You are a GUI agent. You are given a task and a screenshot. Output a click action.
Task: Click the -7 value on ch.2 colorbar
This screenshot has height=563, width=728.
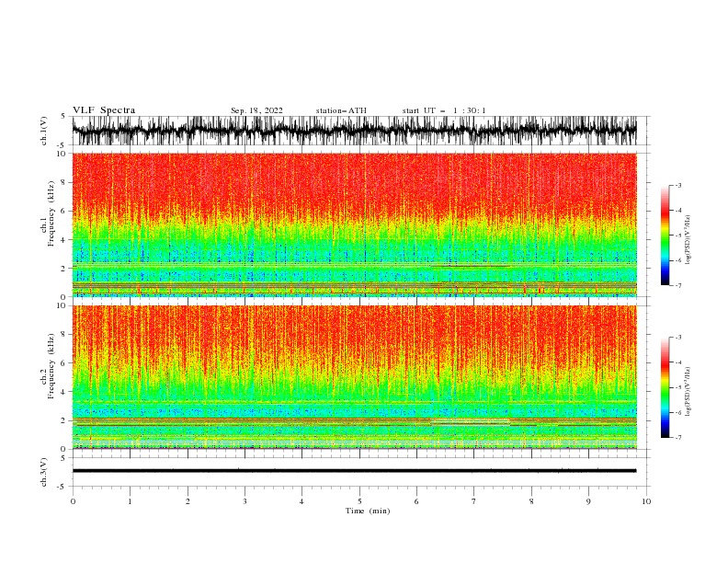tap(678, 437)
